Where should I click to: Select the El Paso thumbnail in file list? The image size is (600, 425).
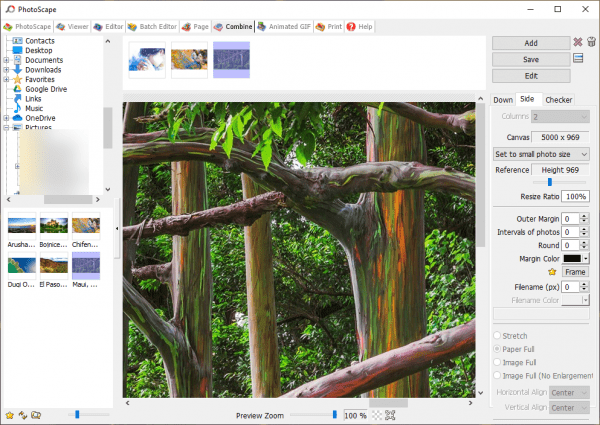pyautogui.click(x=54, y=265)
